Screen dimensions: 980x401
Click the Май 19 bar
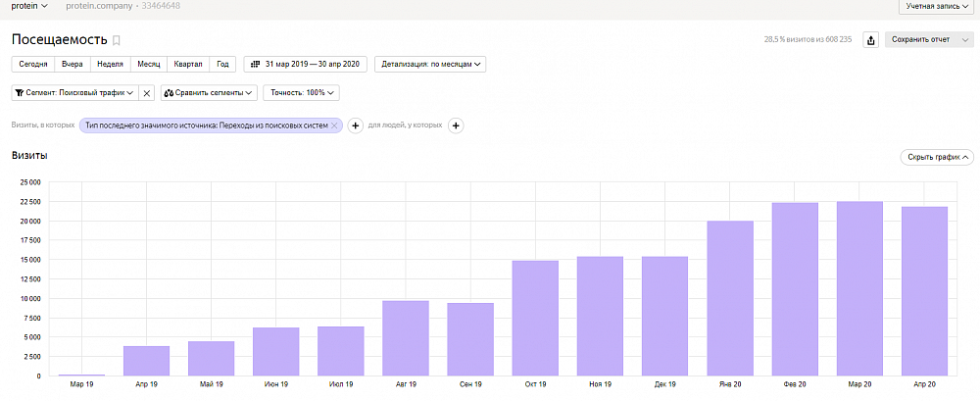tap(212, 359)
